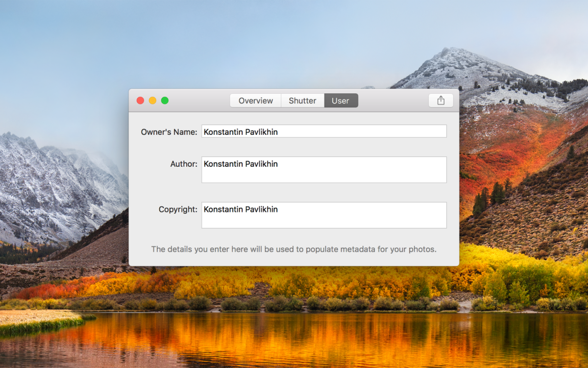Switch to the Overview tab
The height and width of the screenshot is (368, 588).
255,101
